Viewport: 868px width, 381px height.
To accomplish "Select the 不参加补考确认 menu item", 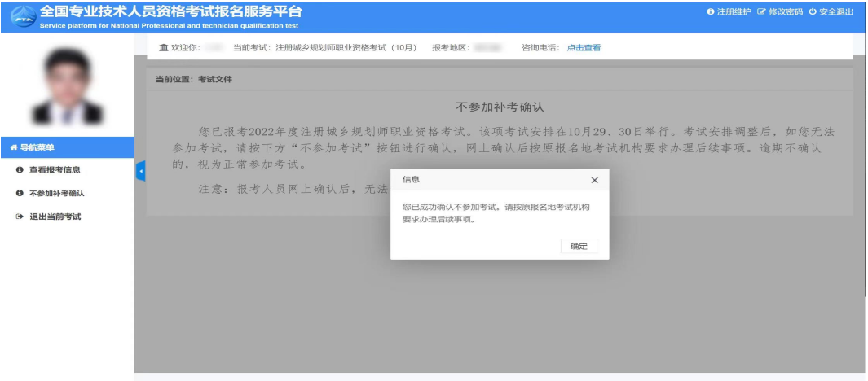I will 57,194.
